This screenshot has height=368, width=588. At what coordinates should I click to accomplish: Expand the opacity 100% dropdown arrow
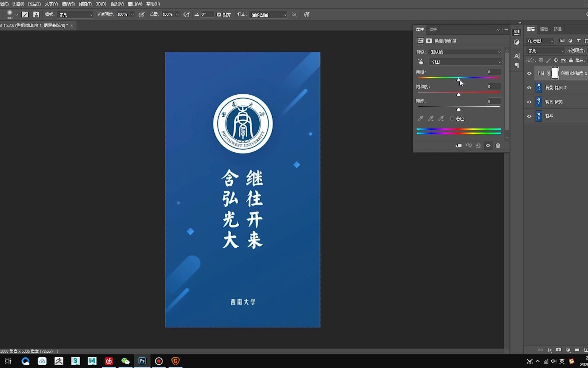132,15
